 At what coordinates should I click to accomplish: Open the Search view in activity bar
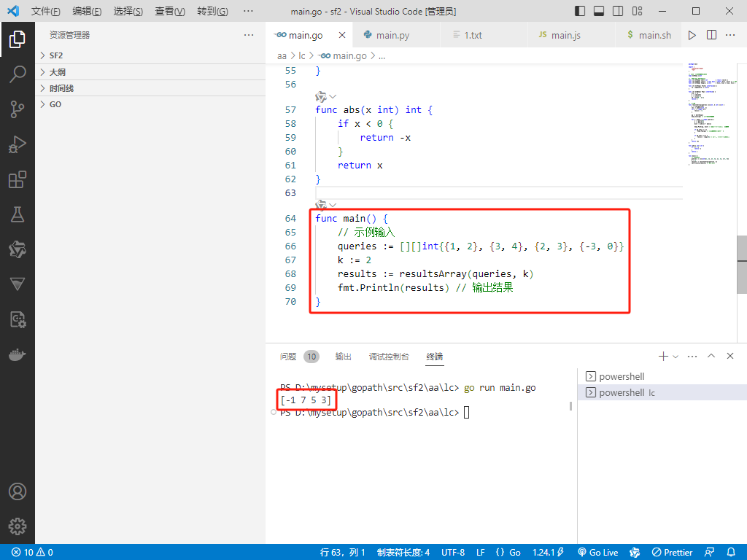[18, 74]
